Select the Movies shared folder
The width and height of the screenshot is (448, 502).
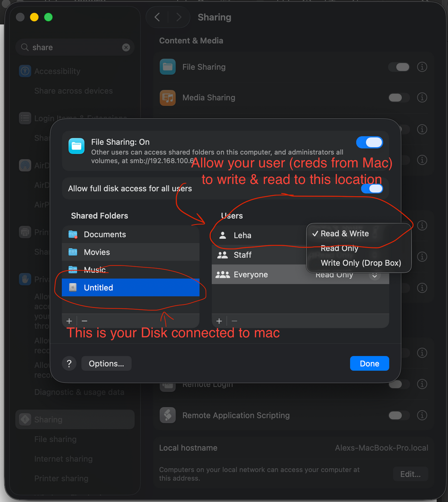click(x=131, y=252)
